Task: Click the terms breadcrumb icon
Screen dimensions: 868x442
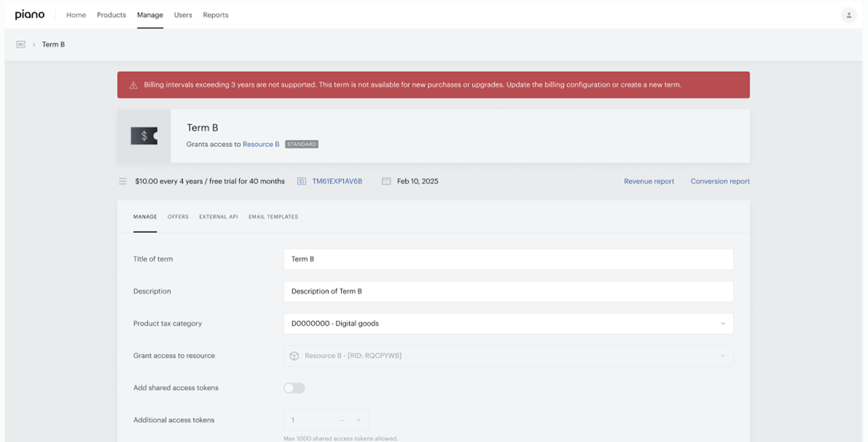Action: point(21,44)
